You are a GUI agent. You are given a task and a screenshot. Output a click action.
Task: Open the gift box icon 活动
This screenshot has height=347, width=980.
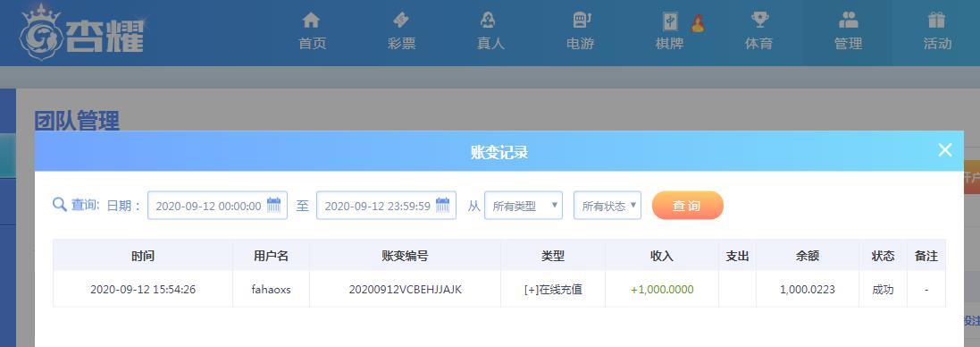coord(936,20)
